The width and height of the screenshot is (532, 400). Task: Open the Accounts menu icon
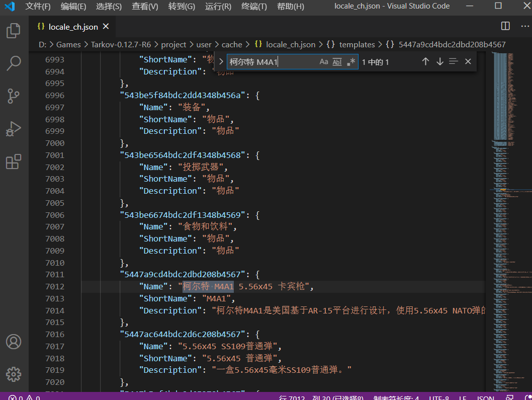[x=14, y=342]
